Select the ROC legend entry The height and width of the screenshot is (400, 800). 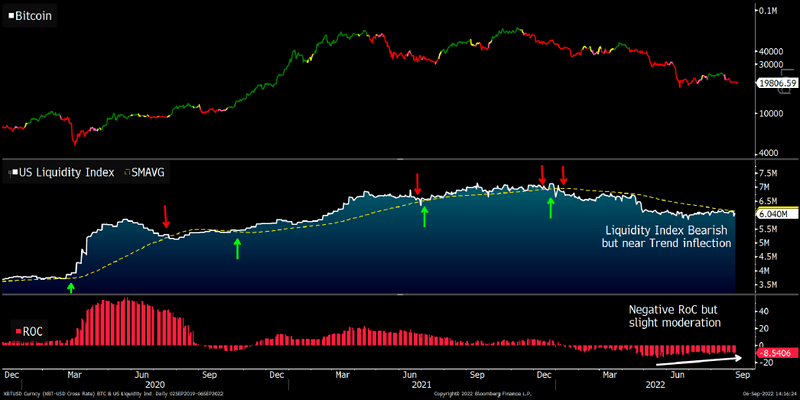(29, 332)
